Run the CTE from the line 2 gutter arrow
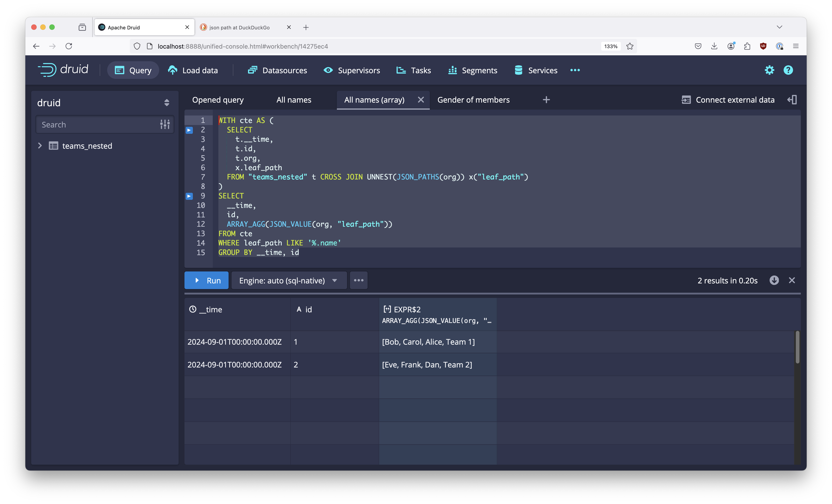 [189, 130]
